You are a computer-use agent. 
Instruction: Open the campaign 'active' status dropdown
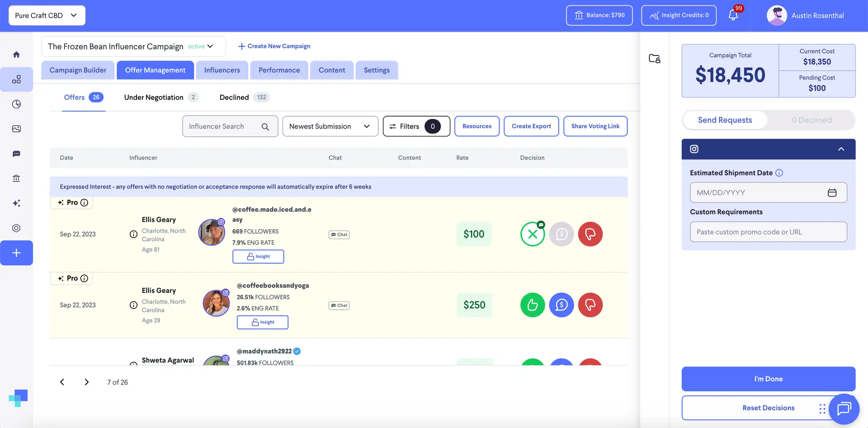[199, 46]
